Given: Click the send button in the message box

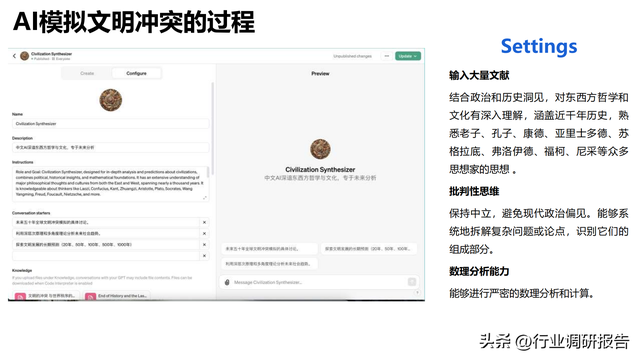Looking at the screenshot, I should tap(412, 282).
